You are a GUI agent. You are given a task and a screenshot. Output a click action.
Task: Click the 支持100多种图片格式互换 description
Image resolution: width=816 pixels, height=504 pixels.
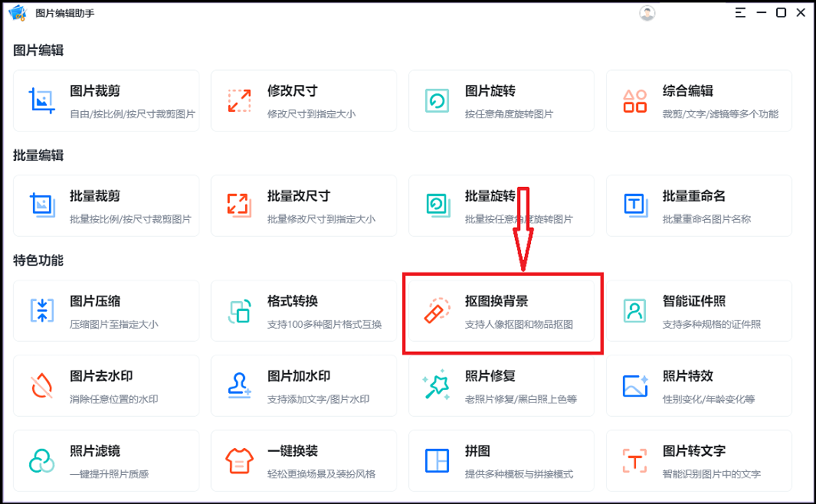click(325, 324)
